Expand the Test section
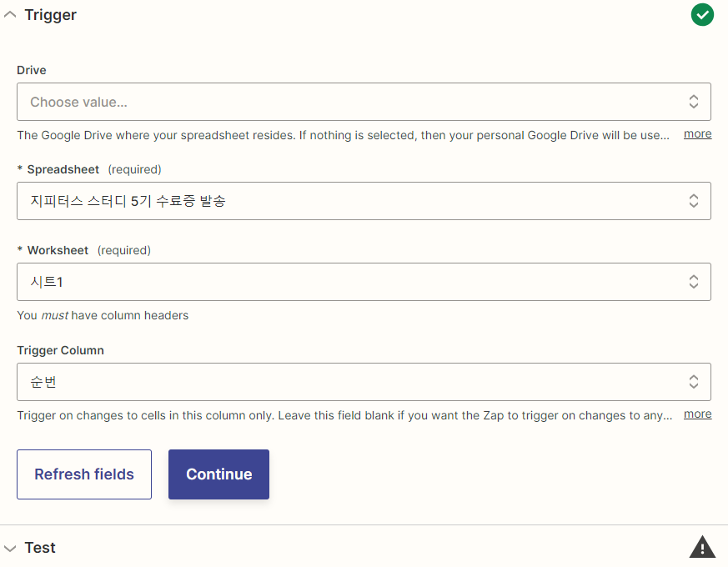Image resolution: width=728 pixels, height=567 pixels. click(10, 547)
